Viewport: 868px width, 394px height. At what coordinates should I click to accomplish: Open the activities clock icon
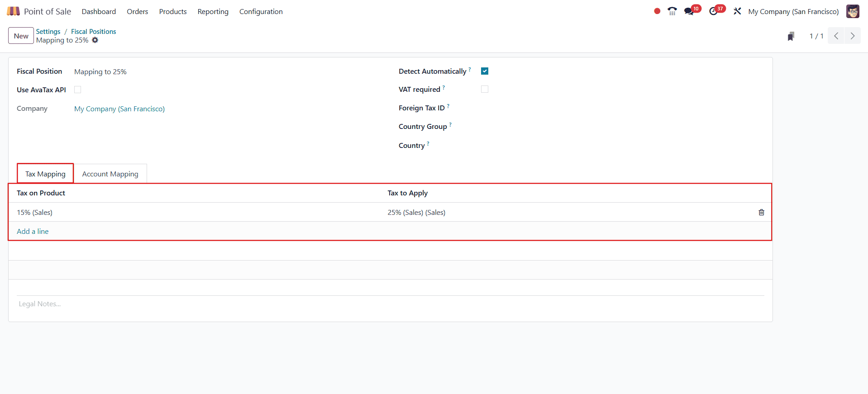[x=714, y=11]
